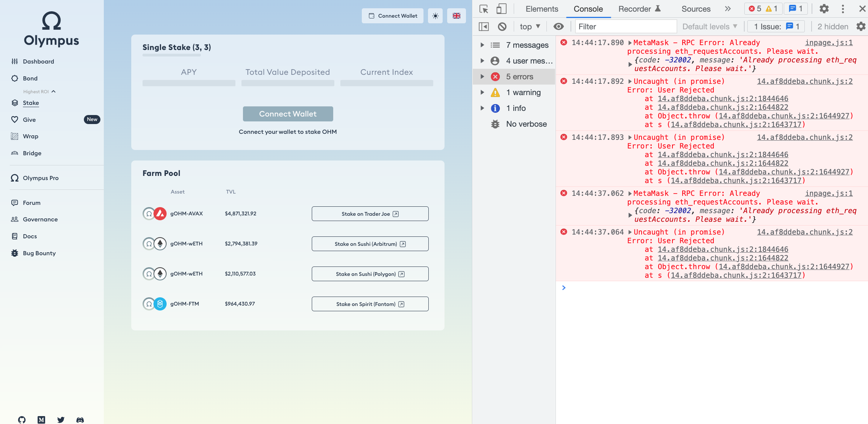868x424 pixels.
Task: Hide the console sidebar panel
Action: tap(484, 26)
